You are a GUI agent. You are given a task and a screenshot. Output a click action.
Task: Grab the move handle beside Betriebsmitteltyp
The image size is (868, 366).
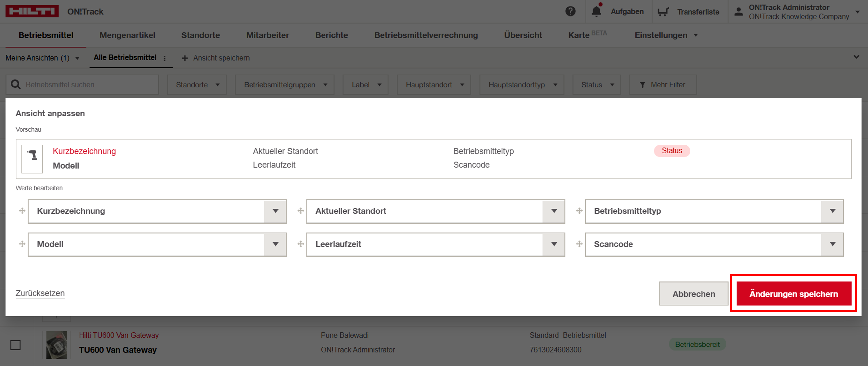coord(579,211)
